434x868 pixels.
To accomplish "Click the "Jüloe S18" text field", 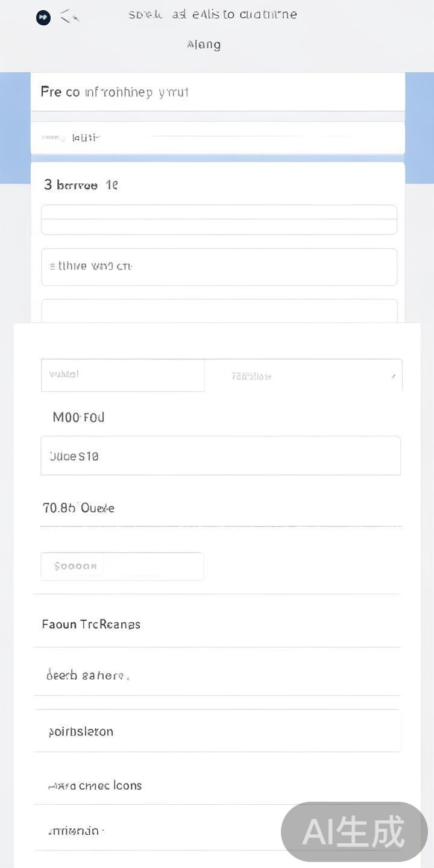I will tap(220, 456).
